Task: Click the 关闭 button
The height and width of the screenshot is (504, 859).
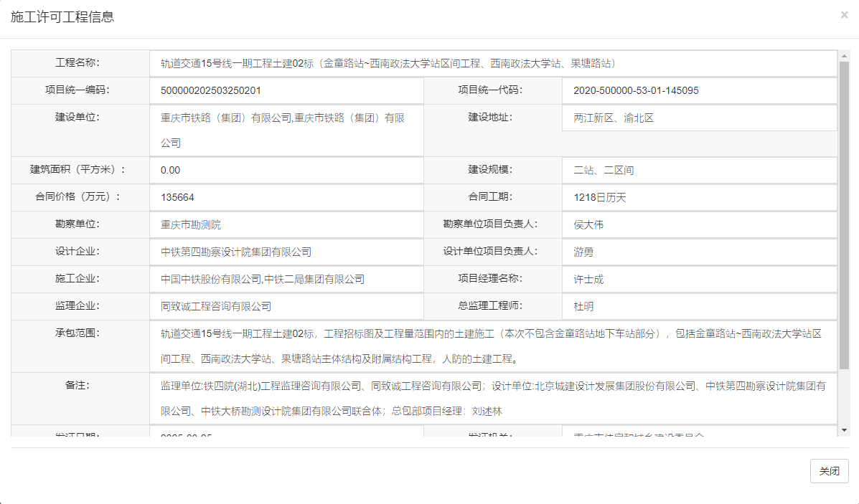Action: [x=829, y=471]
